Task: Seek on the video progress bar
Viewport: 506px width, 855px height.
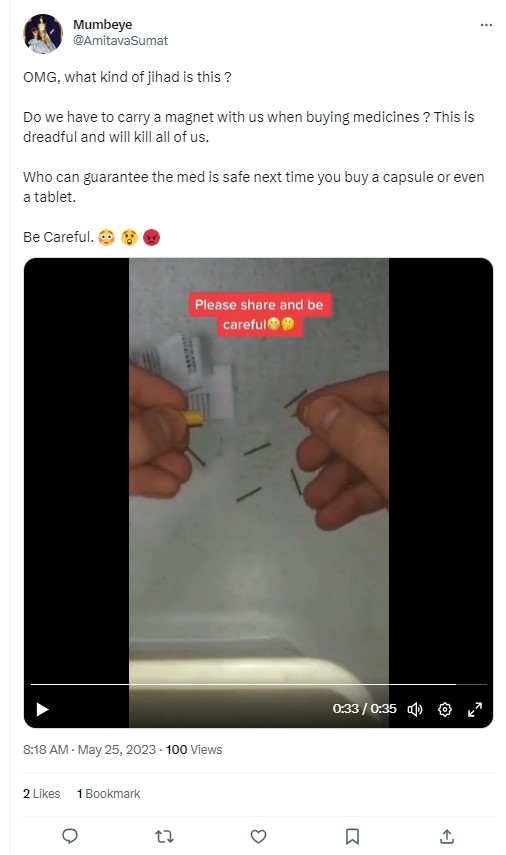Action: click(258, 684)
